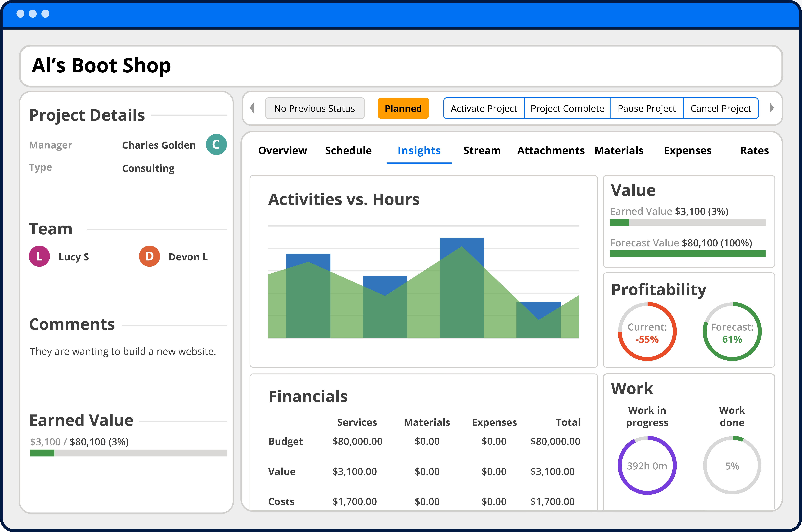Click Pause Project button
This screenshot has height=532, width=802.
pos(646,108)
